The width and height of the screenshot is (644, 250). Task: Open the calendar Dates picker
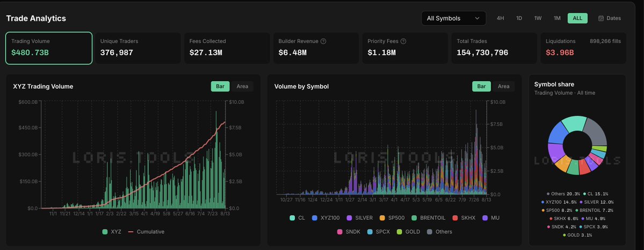click(x=610, y=18)
